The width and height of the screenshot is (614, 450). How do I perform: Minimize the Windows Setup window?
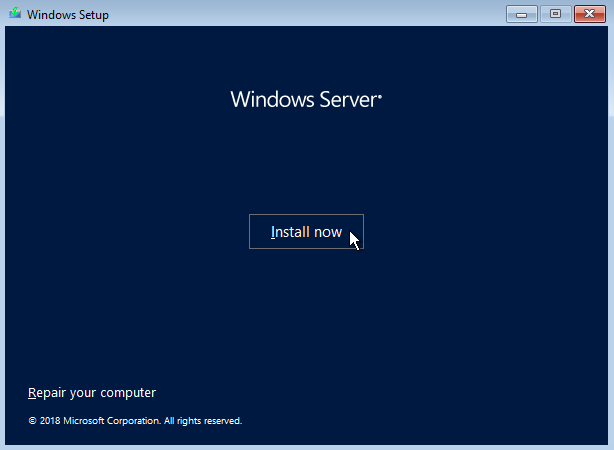coord(522,14)
